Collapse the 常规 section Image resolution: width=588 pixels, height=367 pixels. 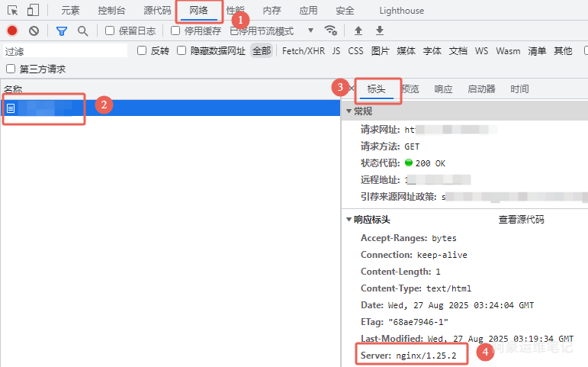pyautogui.click(x=349, y=111)
